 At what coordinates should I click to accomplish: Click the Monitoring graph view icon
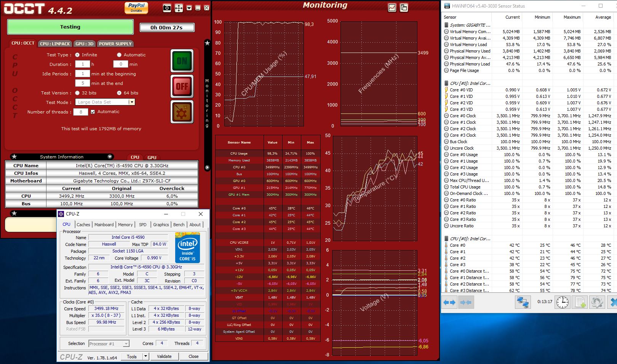point(392,8)
